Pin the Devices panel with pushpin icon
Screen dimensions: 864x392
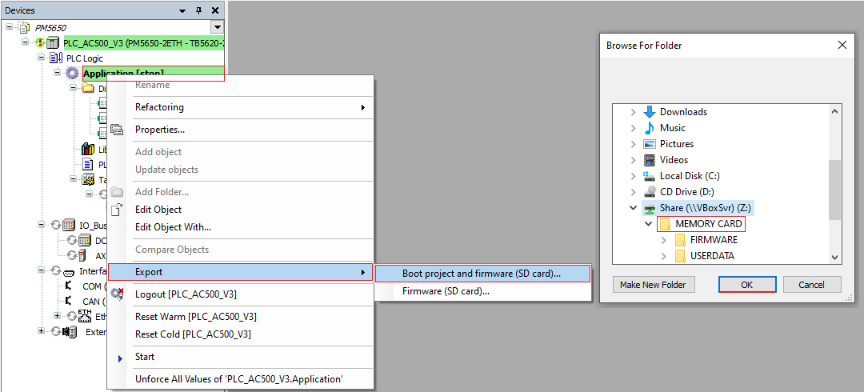pos(199,10)
